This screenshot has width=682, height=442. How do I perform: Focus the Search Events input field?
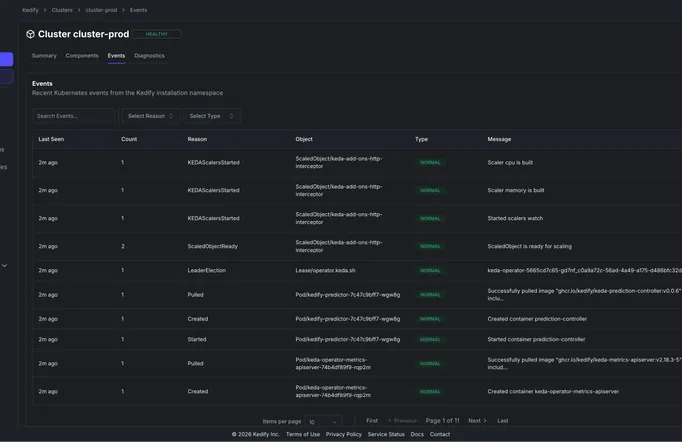pyautogui.click(x=74, y=116)
